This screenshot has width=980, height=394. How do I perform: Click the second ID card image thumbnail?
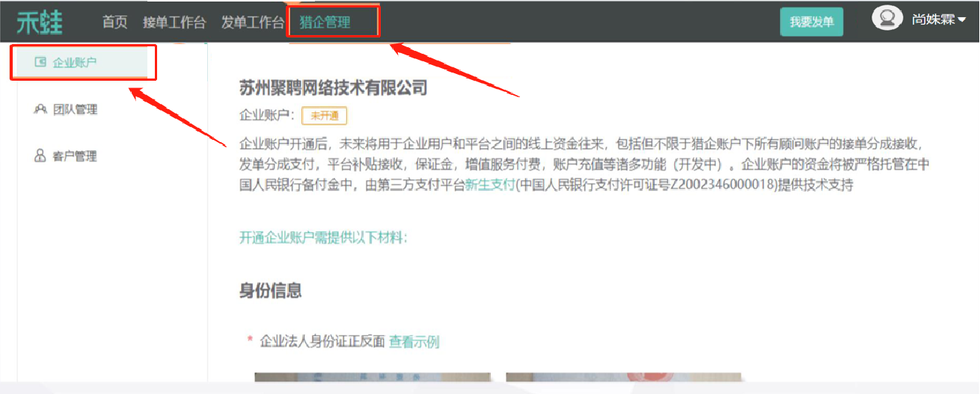coord(623,378)
